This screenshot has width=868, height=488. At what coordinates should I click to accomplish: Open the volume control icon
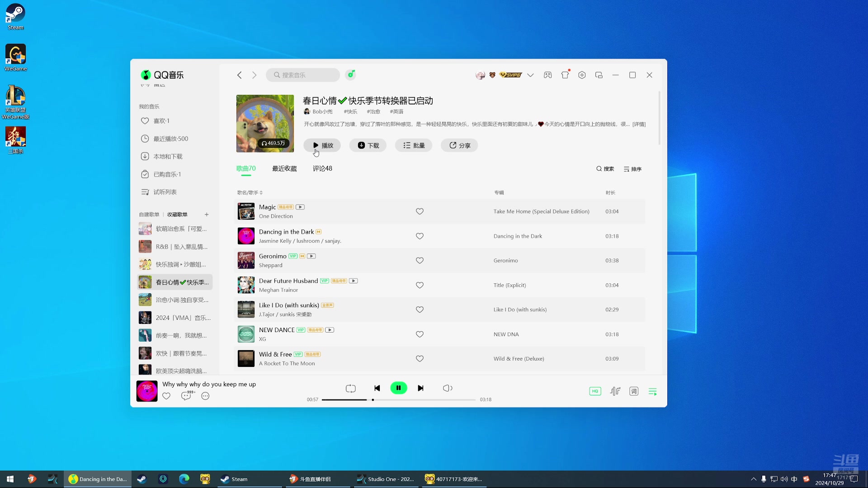448,388
